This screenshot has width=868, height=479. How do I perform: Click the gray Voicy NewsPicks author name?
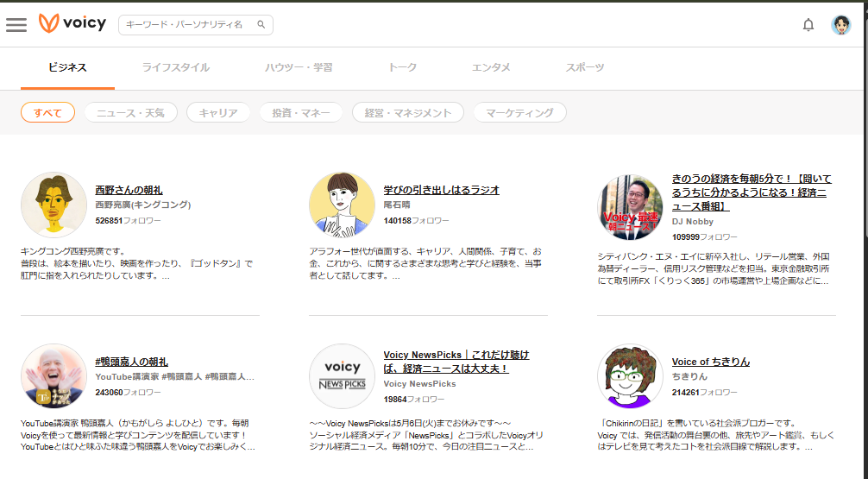pyautogui.click(x=419, y=384)
